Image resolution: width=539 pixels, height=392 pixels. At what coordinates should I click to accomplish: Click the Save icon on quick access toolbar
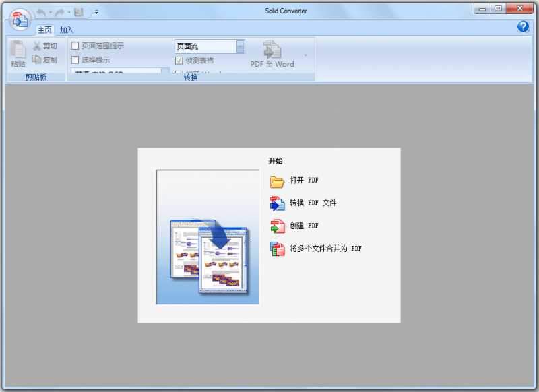click(x=77, y=11)
